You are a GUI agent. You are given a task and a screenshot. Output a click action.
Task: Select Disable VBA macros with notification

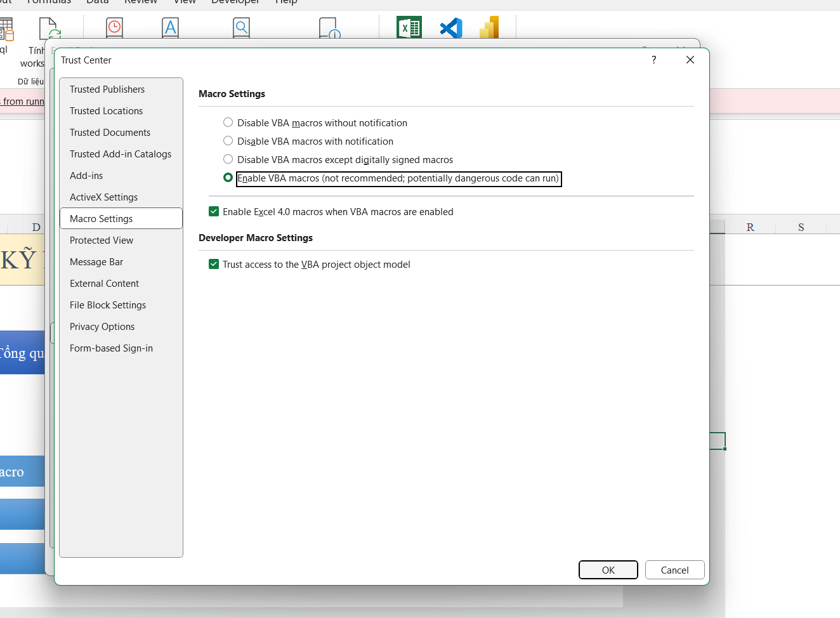tap(228, 141)
